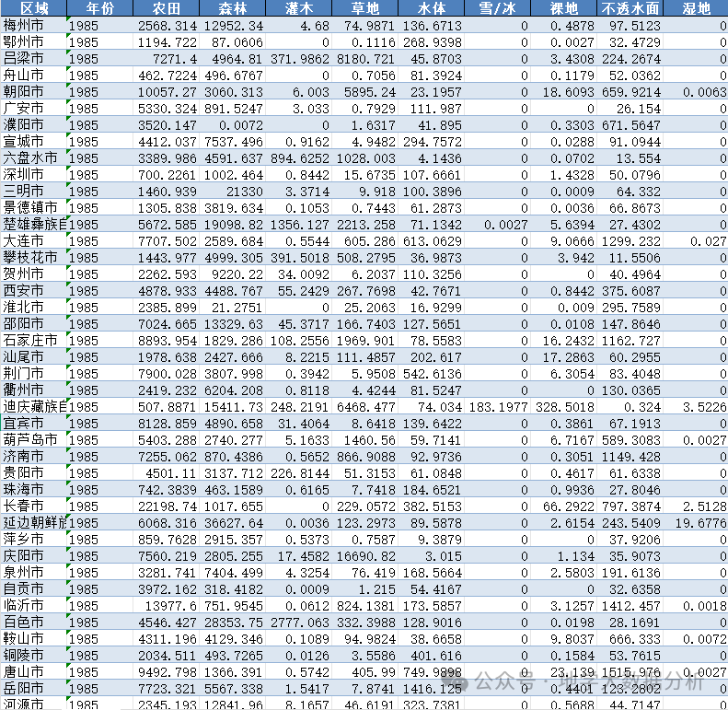Select the 森林 column header
The image size is (728, 710).
[x=233, y=8]
